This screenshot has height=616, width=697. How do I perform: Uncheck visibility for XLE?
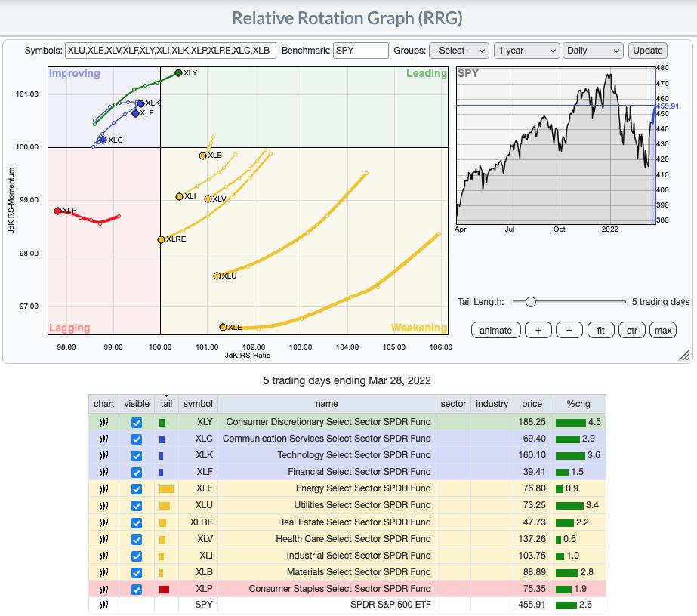tap(137, 489)
